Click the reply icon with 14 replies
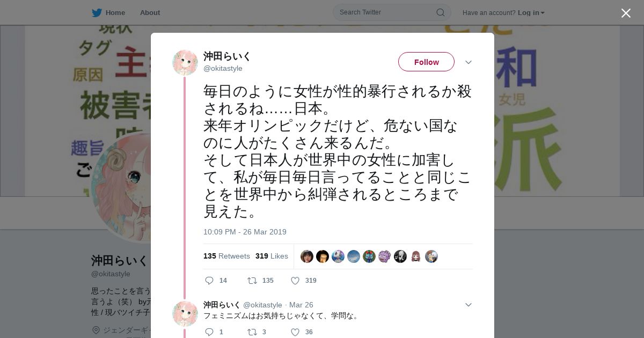Viewport: 644px width, 338px height. (209, 281)
